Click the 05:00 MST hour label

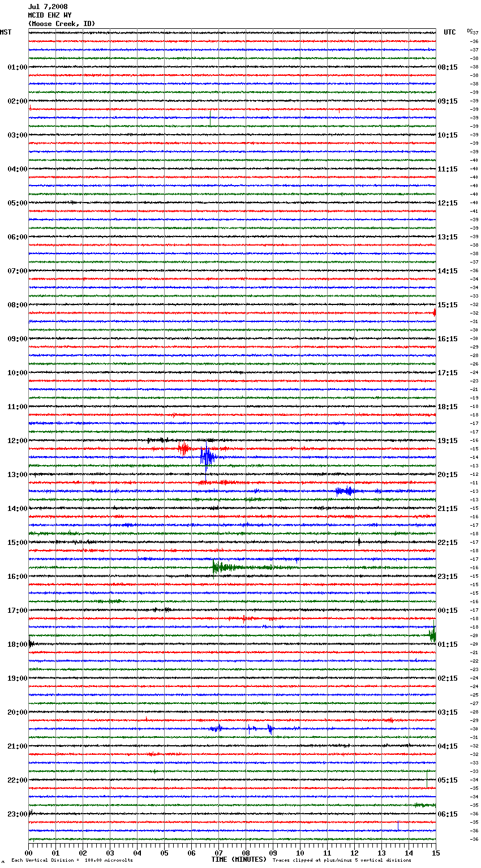pyautogui.click(x=18, y=203)
